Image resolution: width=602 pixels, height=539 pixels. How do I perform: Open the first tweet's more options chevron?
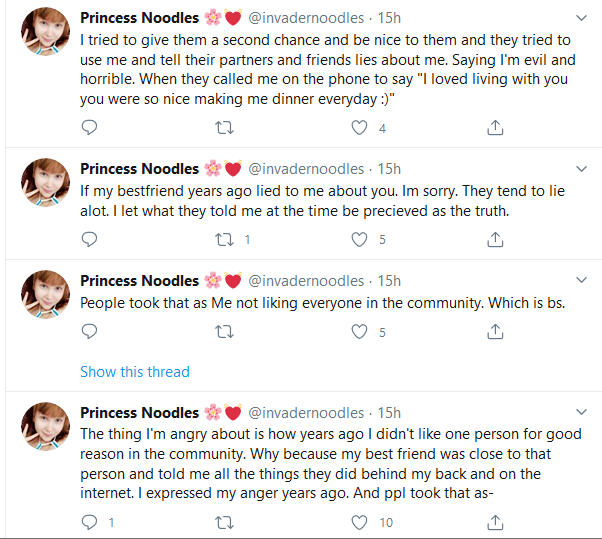tap(581, 18)
